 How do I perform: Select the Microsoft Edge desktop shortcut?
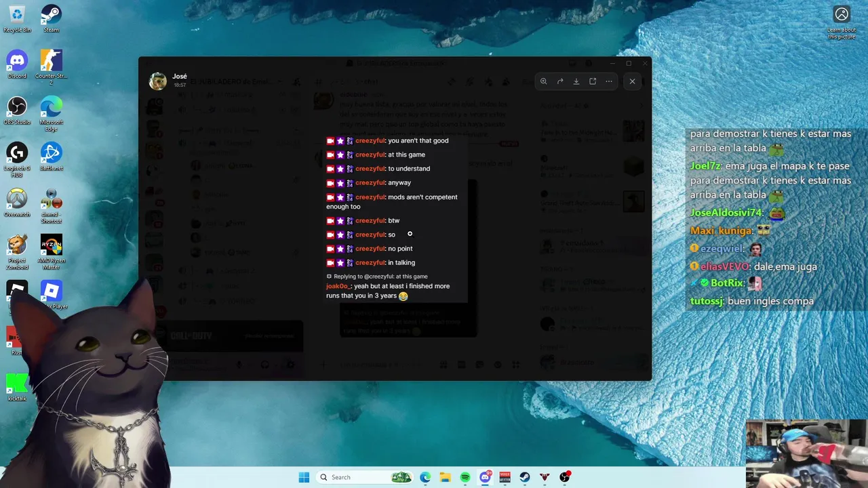(51, 114)
